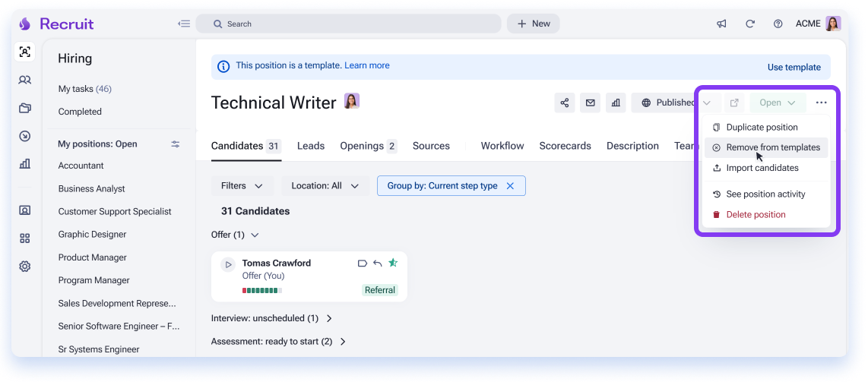868x382 pixels.
Task: Open the Completed tasks link
Action: [81, 112]
